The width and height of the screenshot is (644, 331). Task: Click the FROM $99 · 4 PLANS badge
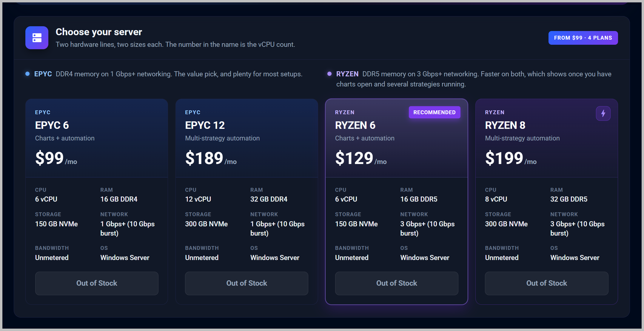[x=583, y=38]
